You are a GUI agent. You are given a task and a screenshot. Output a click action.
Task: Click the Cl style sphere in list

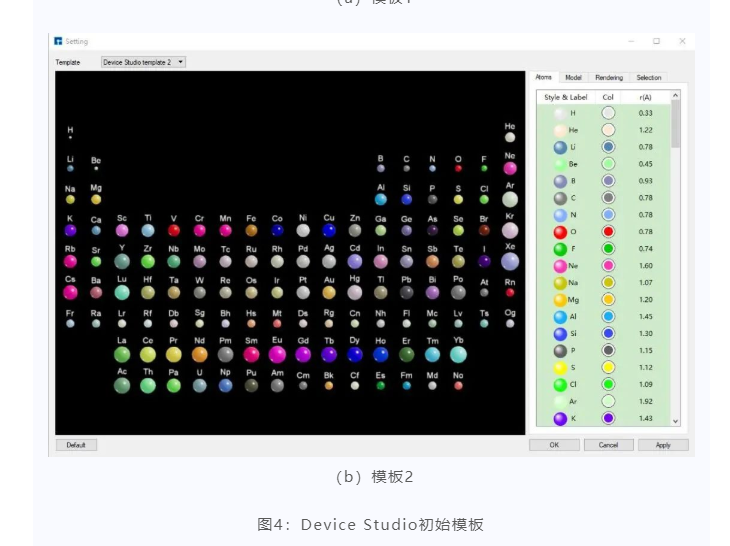click(560, 385)
